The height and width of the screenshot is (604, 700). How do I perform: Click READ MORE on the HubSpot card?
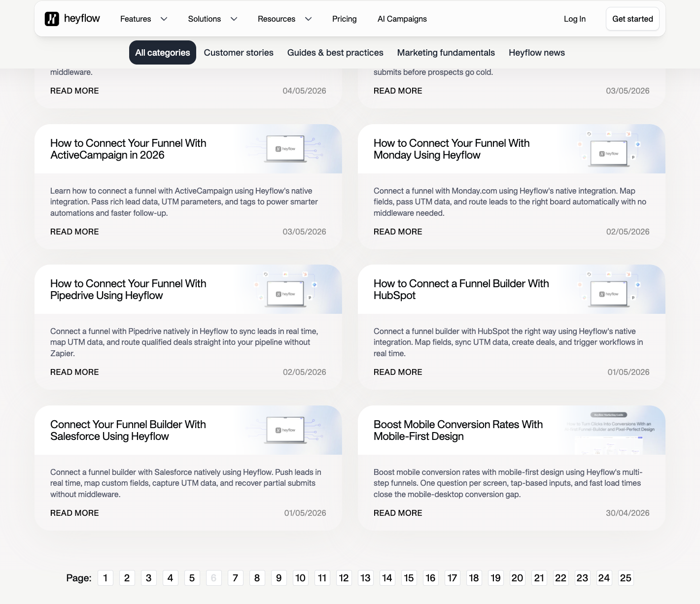[398, 372]
